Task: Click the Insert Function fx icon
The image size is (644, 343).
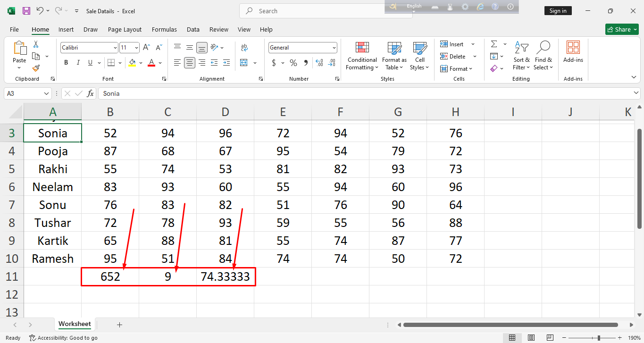Action: (x=90, y=93)
